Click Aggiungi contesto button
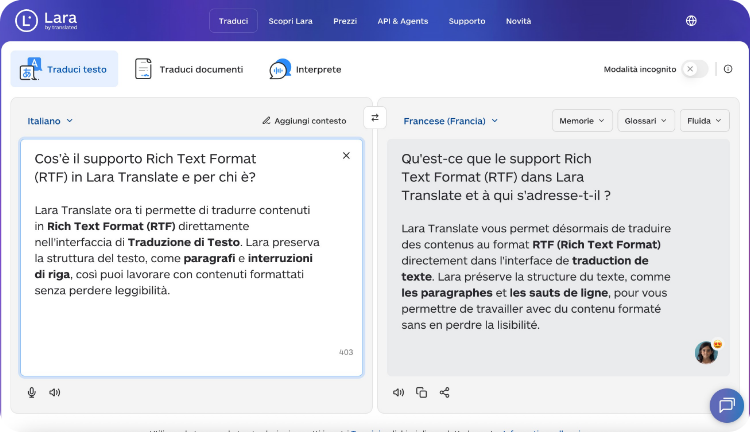 (304, 121)
